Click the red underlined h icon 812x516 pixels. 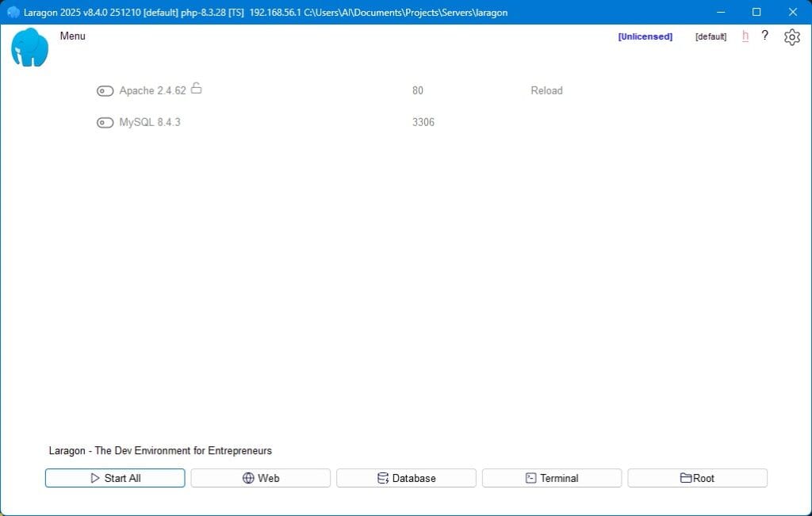(745, 36)
